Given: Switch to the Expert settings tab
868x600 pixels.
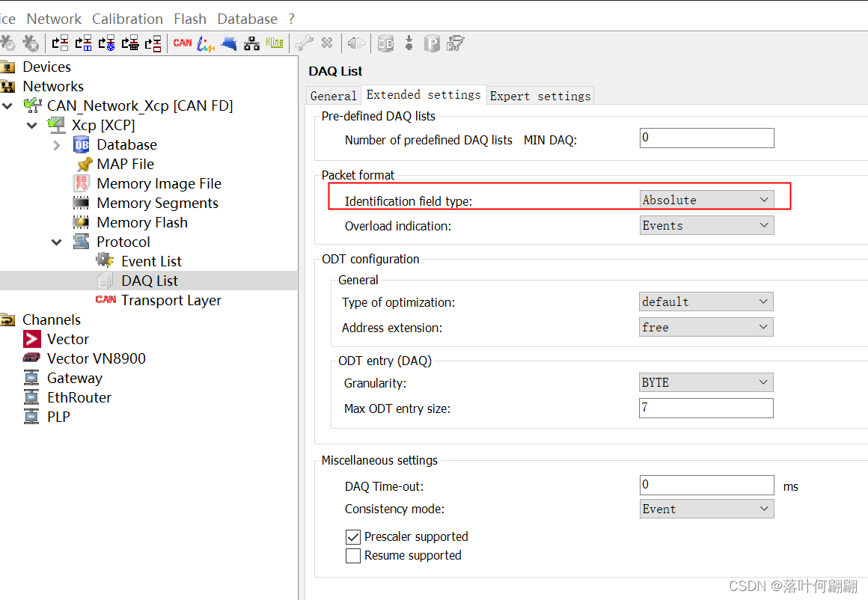Looking at the screenshot, I should pos(540,96).
